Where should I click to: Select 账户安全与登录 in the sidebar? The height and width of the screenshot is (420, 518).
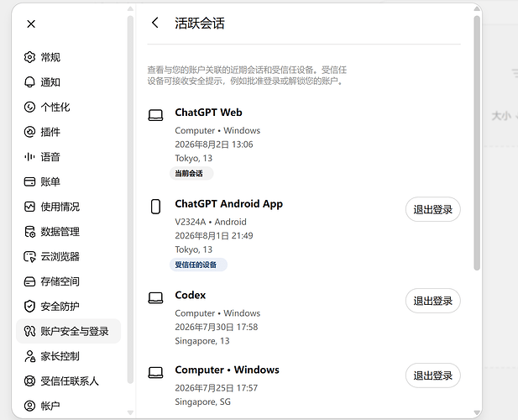point(68,331)
